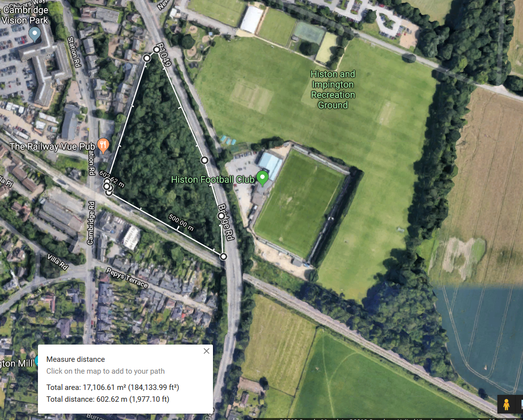Open The Railway Vue Pub text label
This screenshot has width=523, height=420.
click(x=52, y=146)
